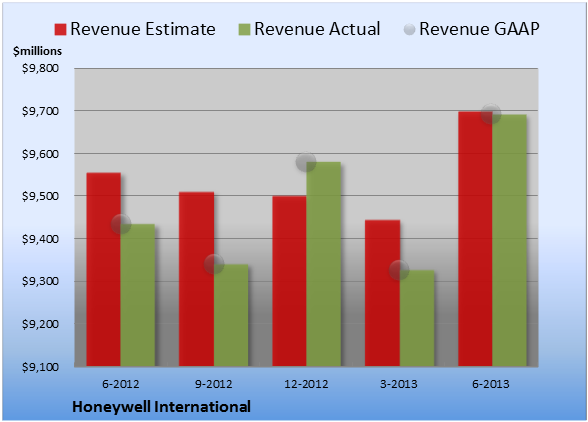Click the '$9,200' axis value
The height and width of the screenshot is (422, 588).
(40, 324)
